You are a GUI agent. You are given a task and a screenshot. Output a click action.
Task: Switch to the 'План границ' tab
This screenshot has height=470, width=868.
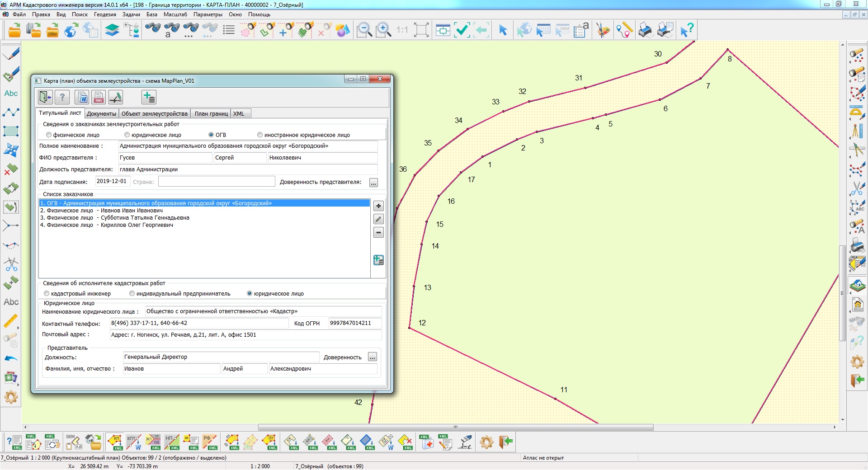211,113
